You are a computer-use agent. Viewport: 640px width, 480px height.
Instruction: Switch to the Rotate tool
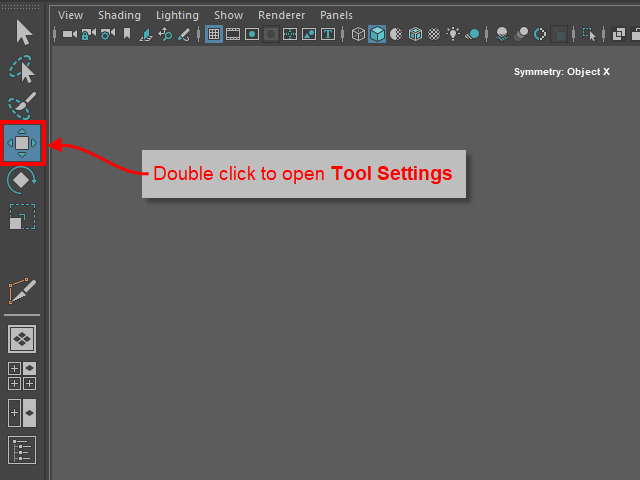point(22,181)
